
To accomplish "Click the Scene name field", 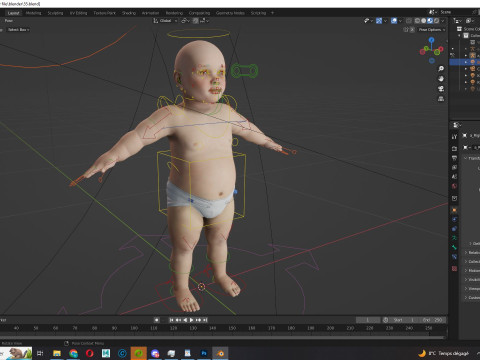I will click(x=455, y=12).
